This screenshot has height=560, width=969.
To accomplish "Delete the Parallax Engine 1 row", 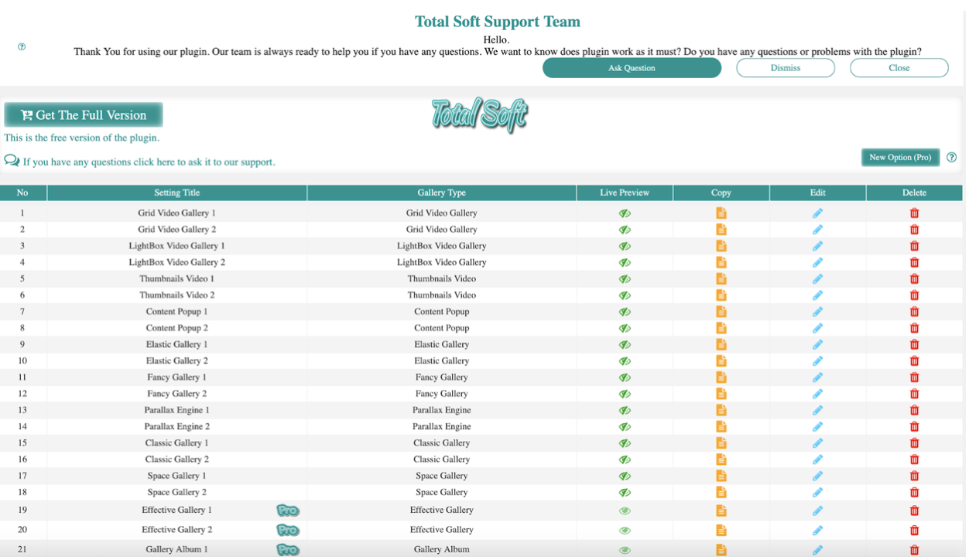I will pyautogui.click(x=916, y=411).
